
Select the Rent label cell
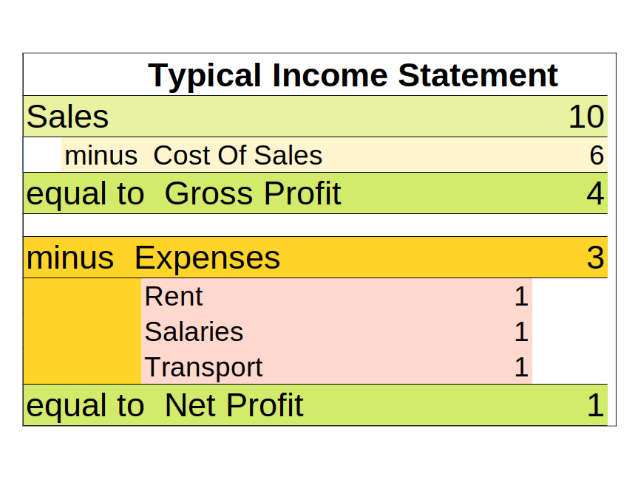point(174,296)
